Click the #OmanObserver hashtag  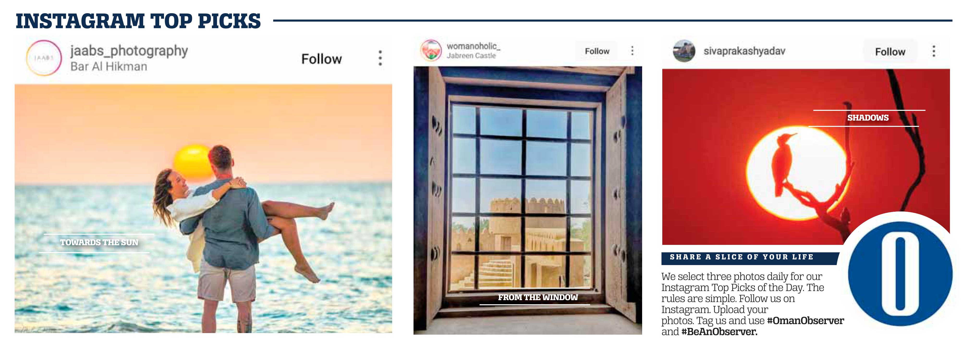coord(805,321)
